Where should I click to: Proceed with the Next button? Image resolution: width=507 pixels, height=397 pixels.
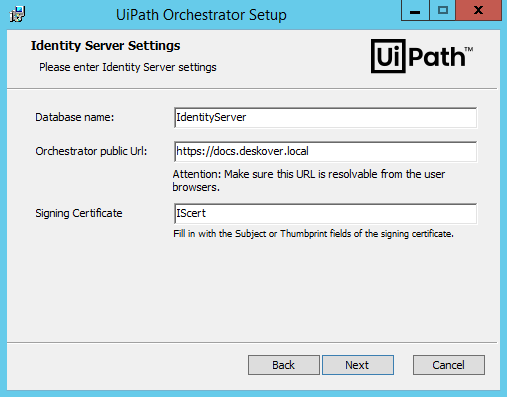click(x=358, y=365)
